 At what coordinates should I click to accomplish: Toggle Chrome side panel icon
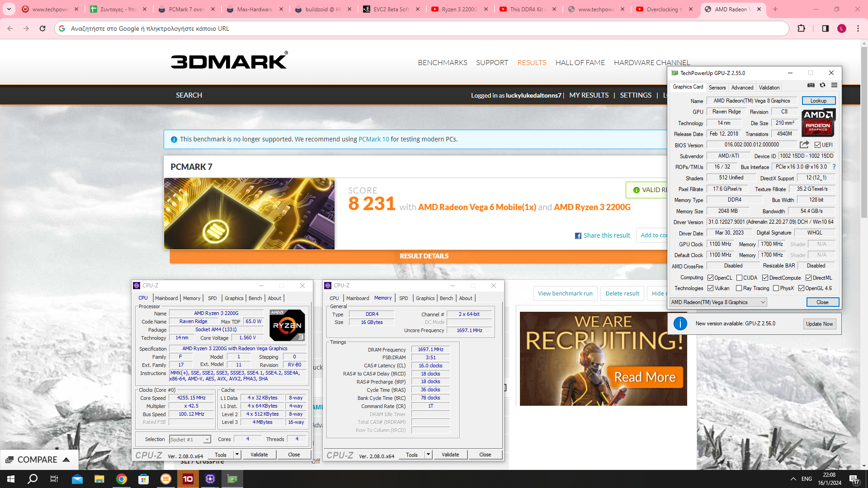point(825,28)
